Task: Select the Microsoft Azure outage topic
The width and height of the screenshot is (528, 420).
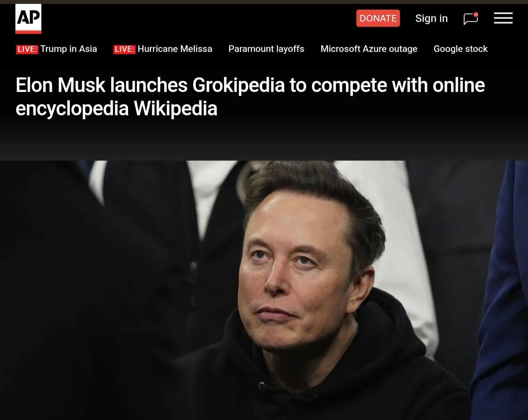Action: pyautogui.click(x=369, y=49)
